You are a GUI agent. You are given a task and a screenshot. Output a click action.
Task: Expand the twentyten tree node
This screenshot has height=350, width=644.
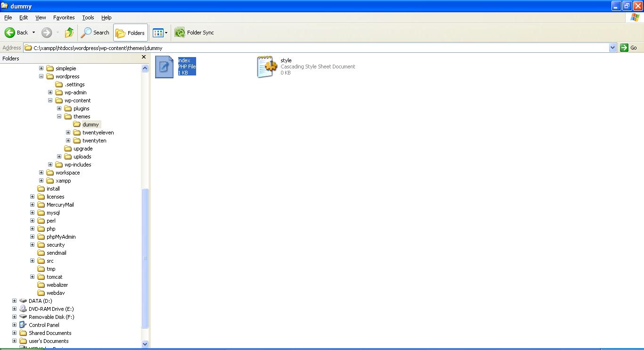pos(68,141)
